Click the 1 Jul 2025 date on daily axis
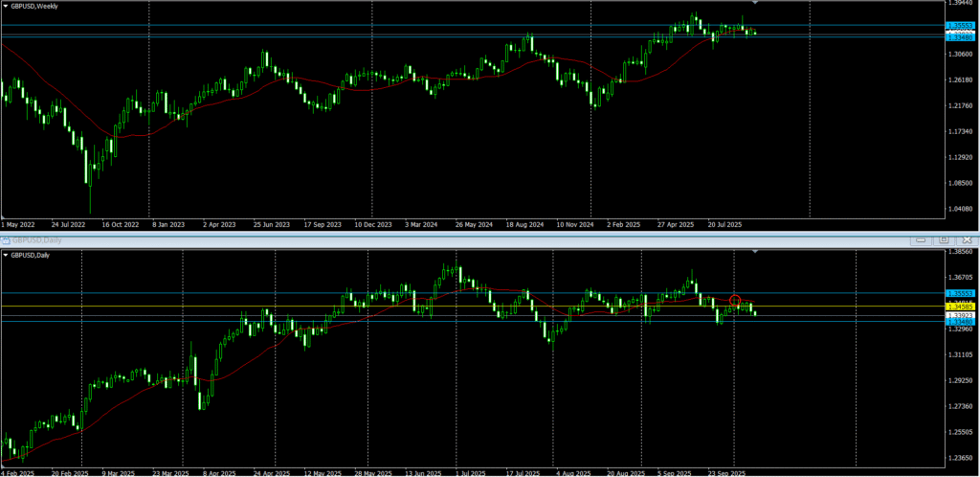 click(469, 472)
